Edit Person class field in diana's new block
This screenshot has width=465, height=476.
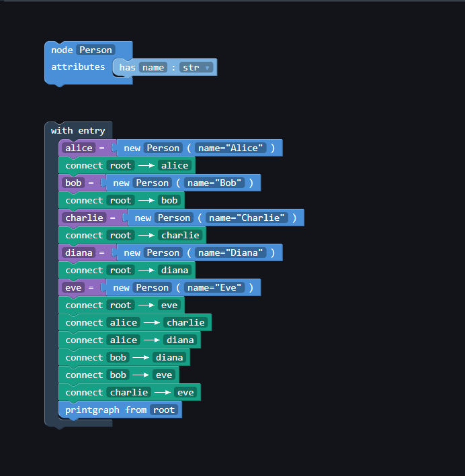click(163, 252)
